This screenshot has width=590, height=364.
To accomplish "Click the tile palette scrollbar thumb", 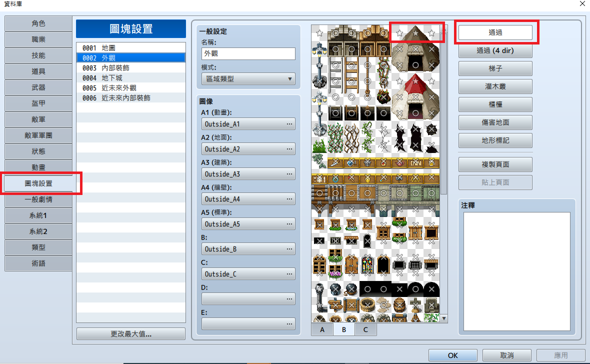I will point(444,114).
